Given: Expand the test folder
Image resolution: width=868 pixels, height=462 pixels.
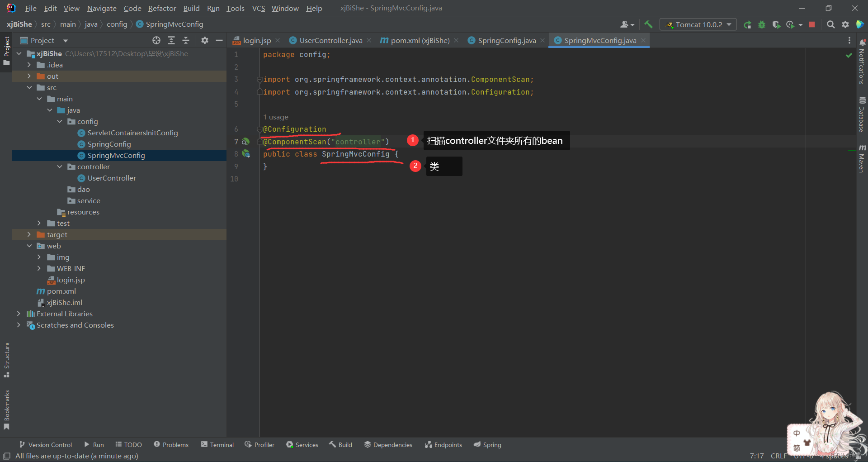Looking at the screenshot, I should coord(39,223).
